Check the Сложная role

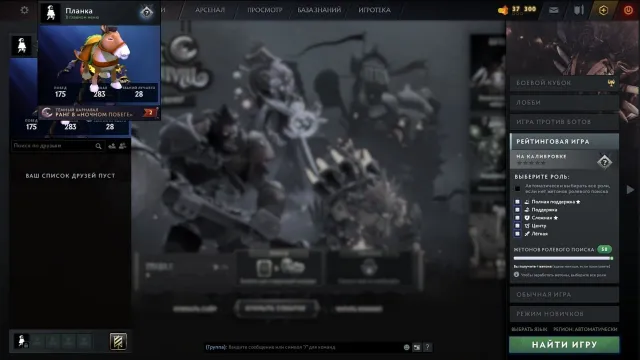[518, 218]
